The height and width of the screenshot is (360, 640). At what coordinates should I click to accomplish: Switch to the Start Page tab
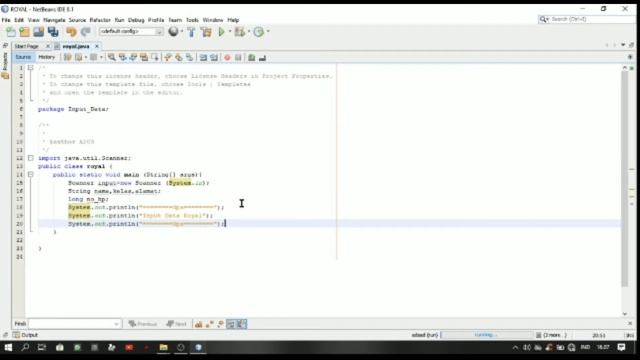pyautogui.click(x=27, y=47)
